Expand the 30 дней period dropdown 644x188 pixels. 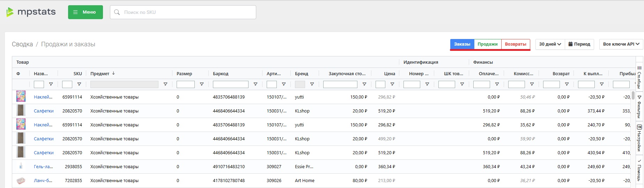click(x=550, y=44)
